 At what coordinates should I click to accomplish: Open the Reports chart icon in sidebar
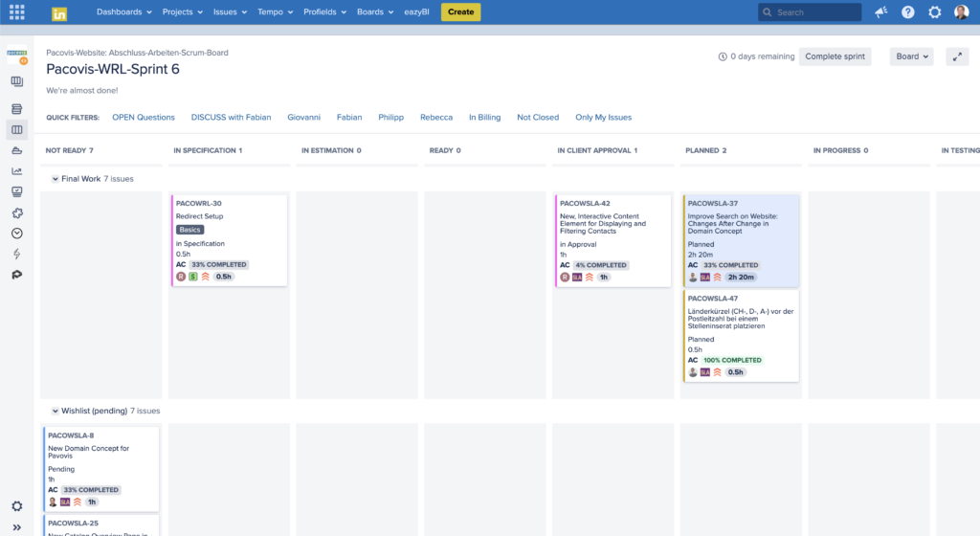pos(17,171)
